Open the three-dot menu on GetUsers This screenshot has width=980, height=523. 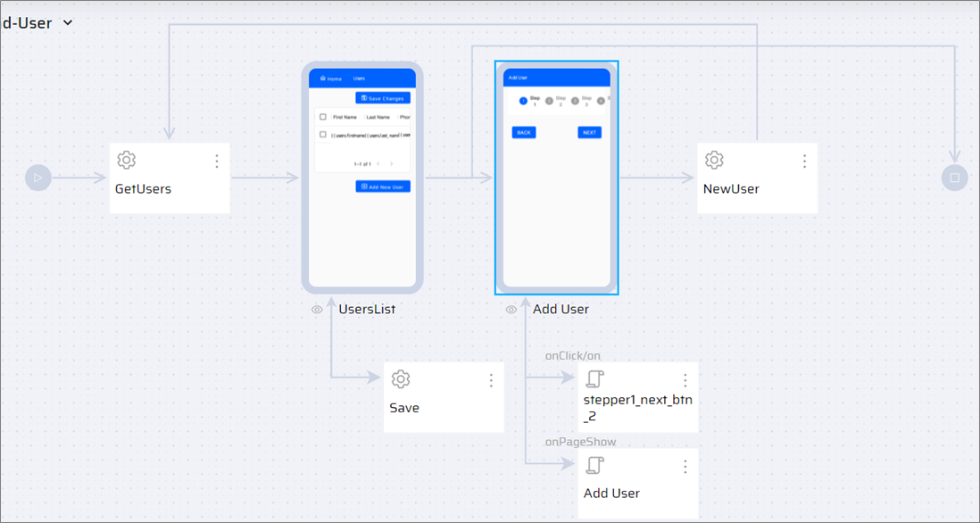point(216,161)
